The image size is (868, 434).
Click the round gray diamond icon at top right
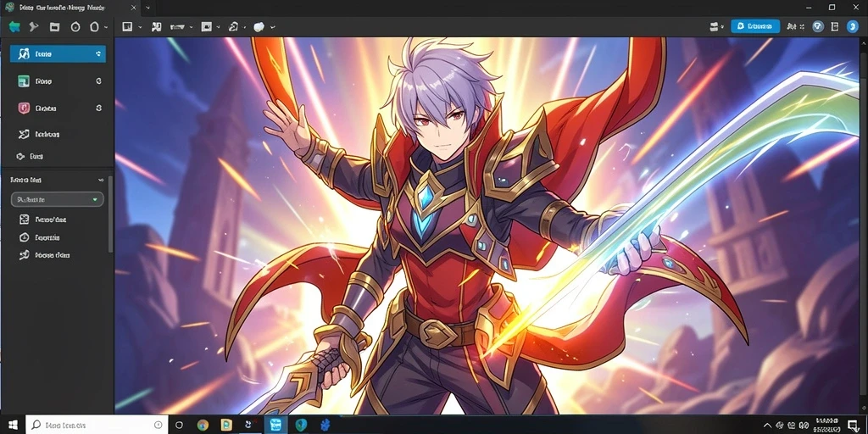pos(818,26)
